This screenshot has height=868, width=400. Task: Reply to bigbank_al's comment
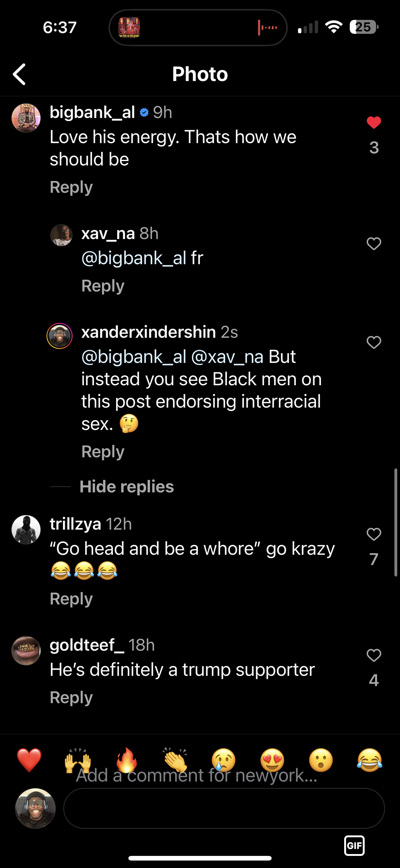[x=71, y=187]
